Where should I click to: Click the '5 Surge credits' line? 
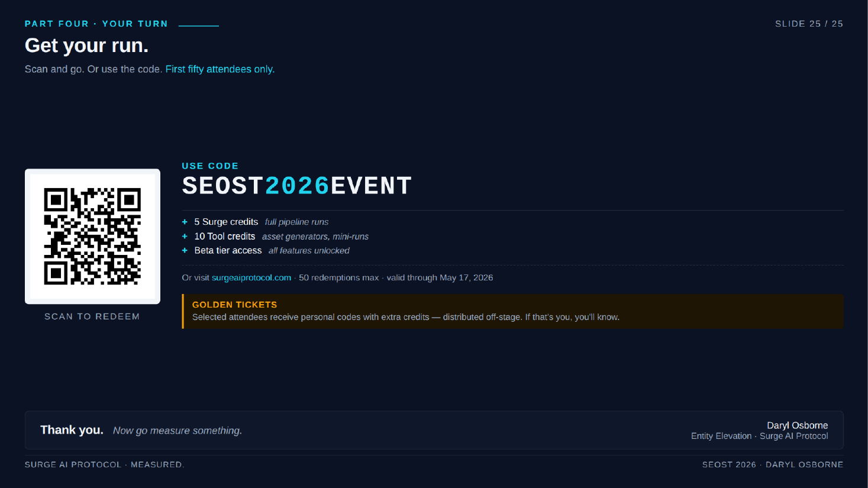[x=226, y=222]
